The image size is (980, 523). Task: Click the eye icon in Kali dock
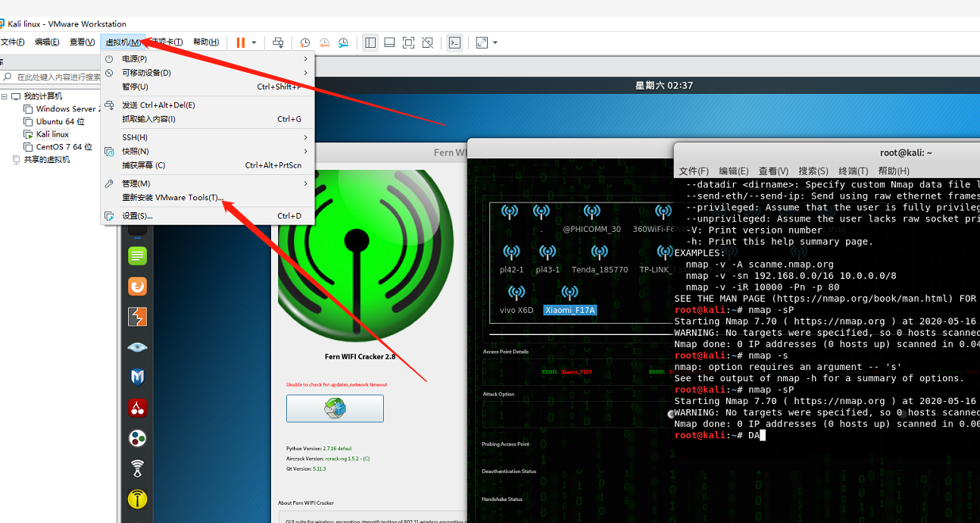pyautogui.click(x=137, y=347)
